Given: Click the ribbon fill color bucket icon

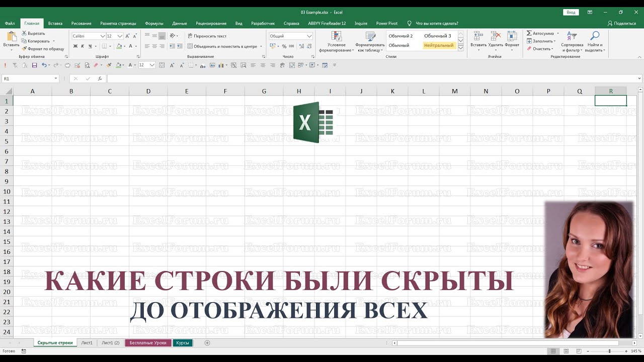Looking at the screenshot, I should pyautogui.click(x=119, y=46).
